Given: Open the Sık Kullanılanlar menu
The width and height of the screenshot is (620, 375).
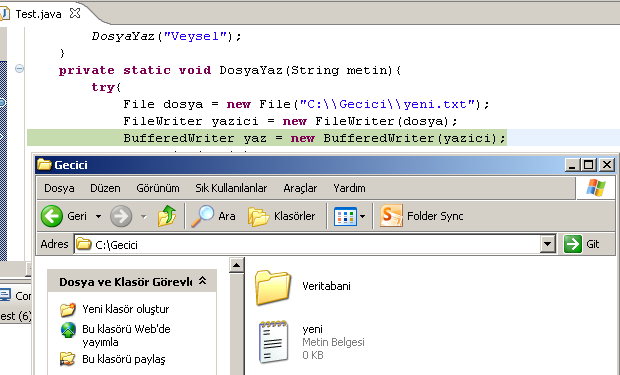Looking at the screenshot, I should [231, 188].
